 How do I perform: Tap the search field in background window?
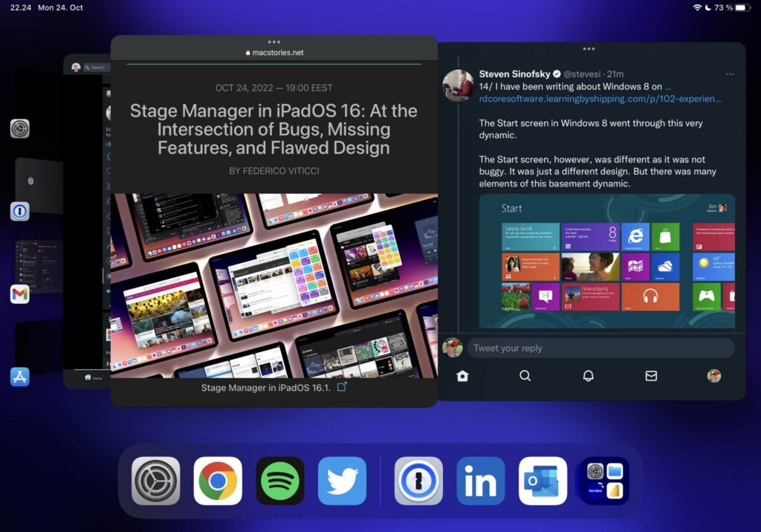96,68
